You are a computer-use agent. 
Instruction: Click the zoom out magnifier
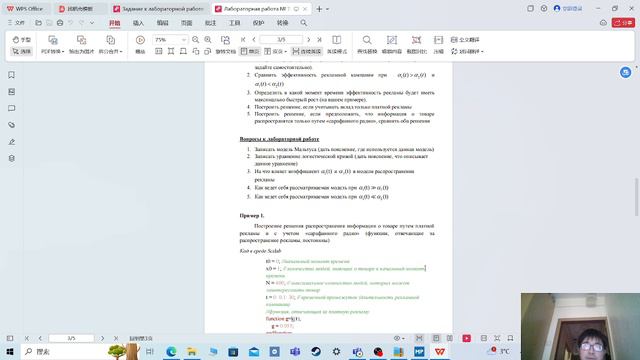click(196, 40)
